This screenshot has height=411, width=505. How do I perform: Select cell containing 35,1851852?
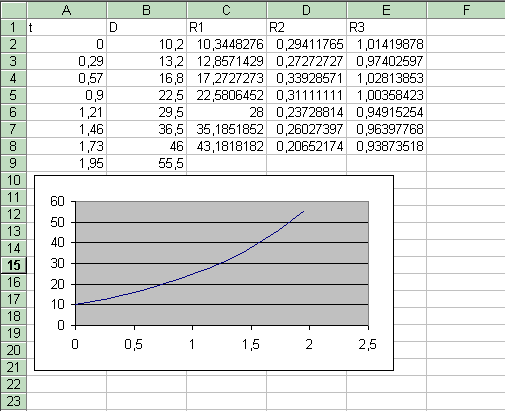click(227, 129)
